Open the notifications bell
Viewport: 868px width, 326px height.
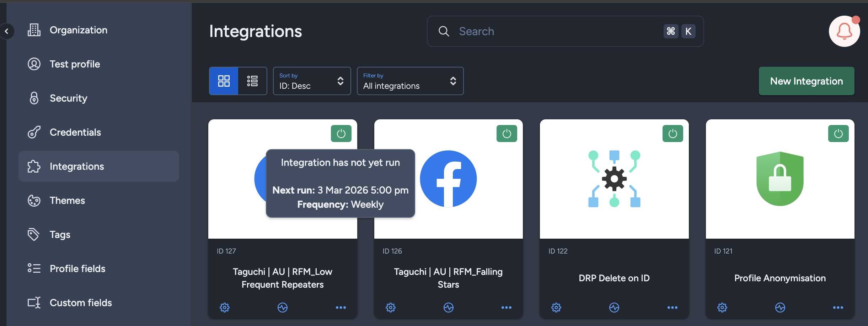pos(844,31)
